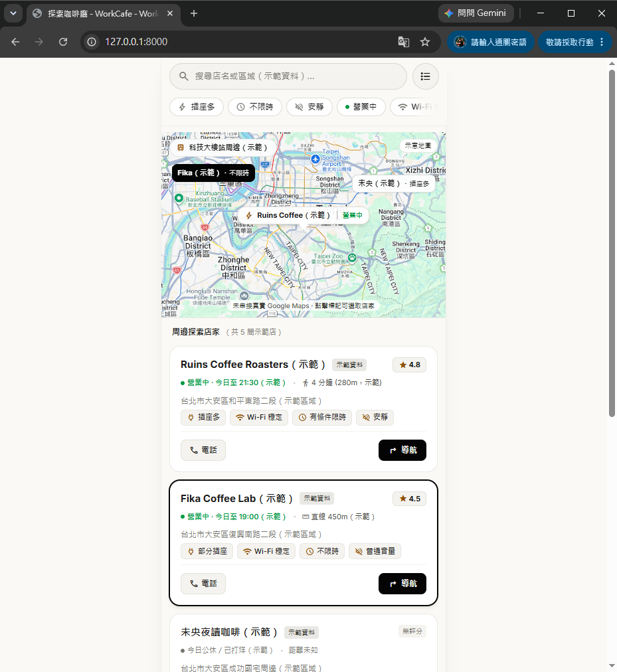
Task: Click the 4.5 star rating badge
Action: (410, 499)
